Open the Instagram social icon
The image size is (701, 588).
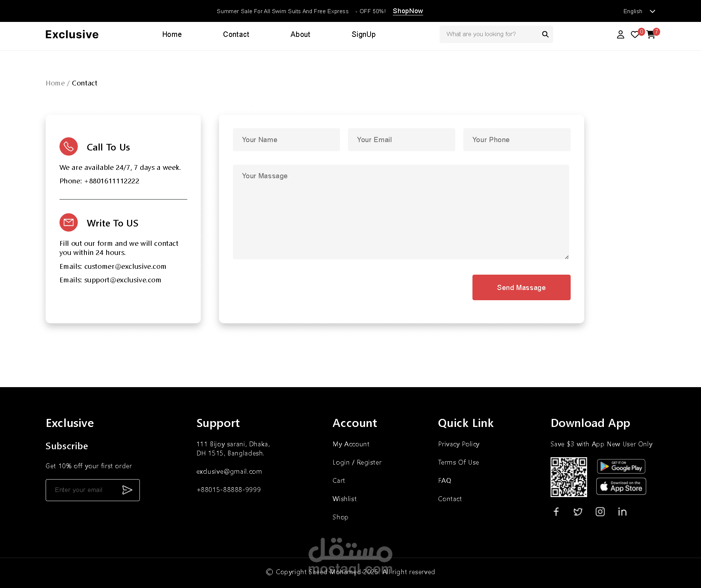coord(600,512)
